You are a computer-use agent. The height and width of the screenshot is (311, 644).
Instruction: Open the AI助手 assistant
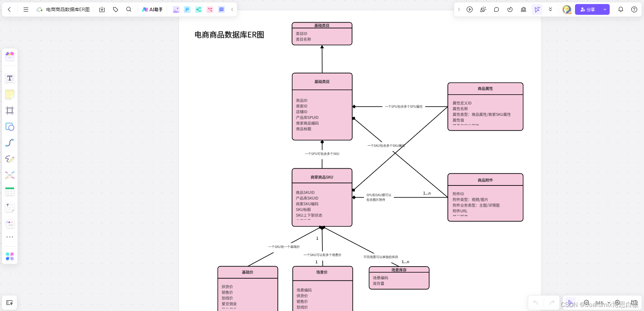(x=152, y=9)
